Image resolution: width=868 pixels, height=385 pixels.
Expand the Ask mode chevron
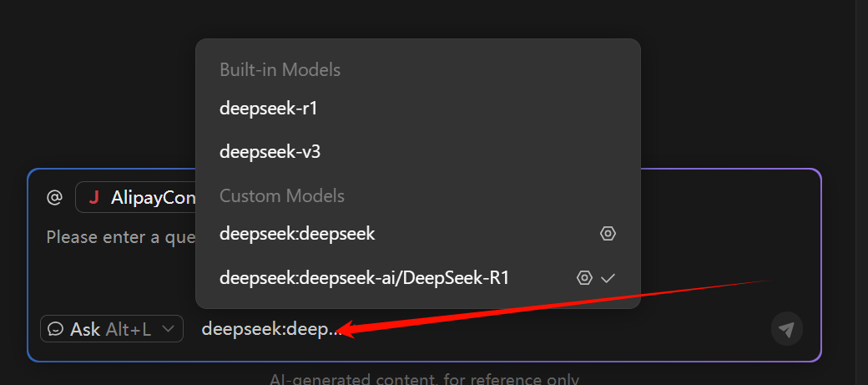[169, 329]
